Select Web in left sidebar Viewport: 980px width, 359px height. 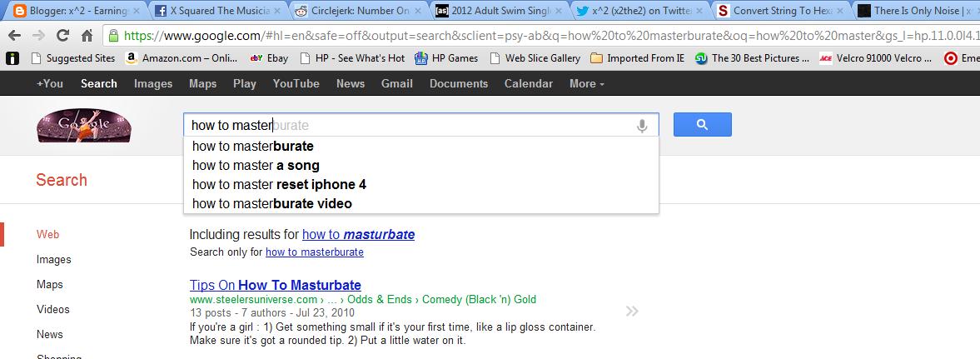pyautogui.click(x=47, y=235)
